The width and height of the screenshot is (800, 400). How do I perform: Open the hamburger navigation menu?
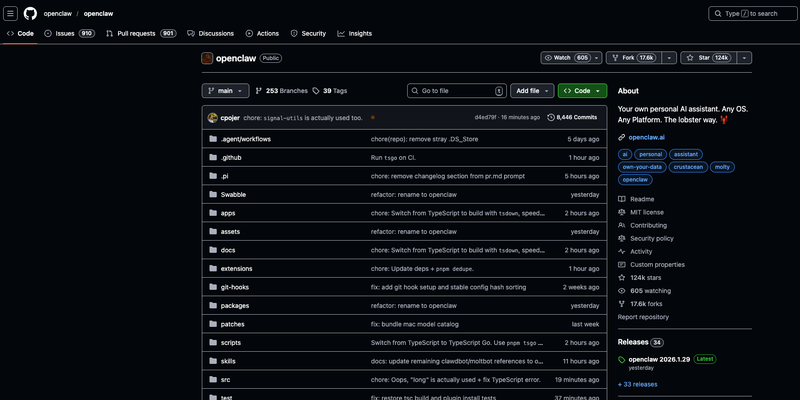click(x=10, y=14)
